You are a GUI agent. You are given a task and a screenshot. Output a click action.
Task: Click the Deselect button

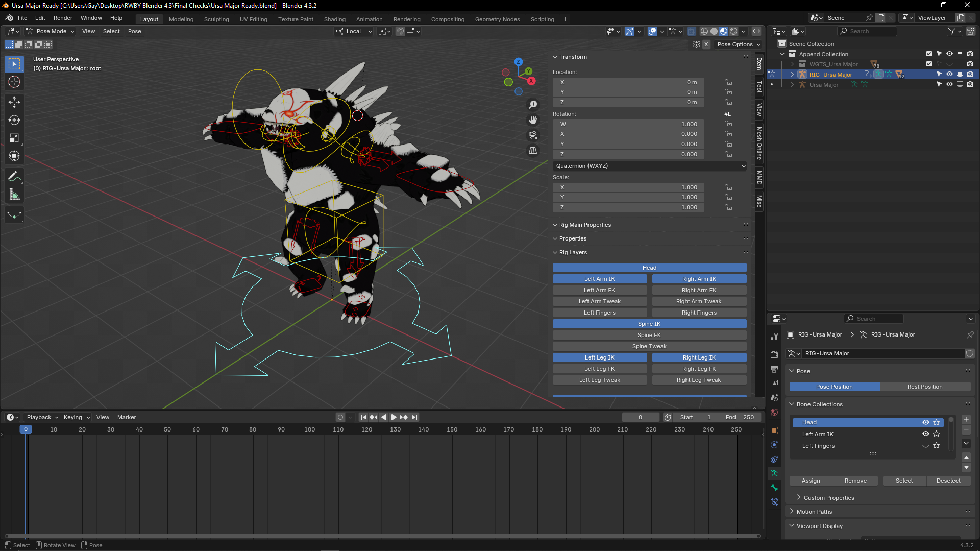(948, 481)
